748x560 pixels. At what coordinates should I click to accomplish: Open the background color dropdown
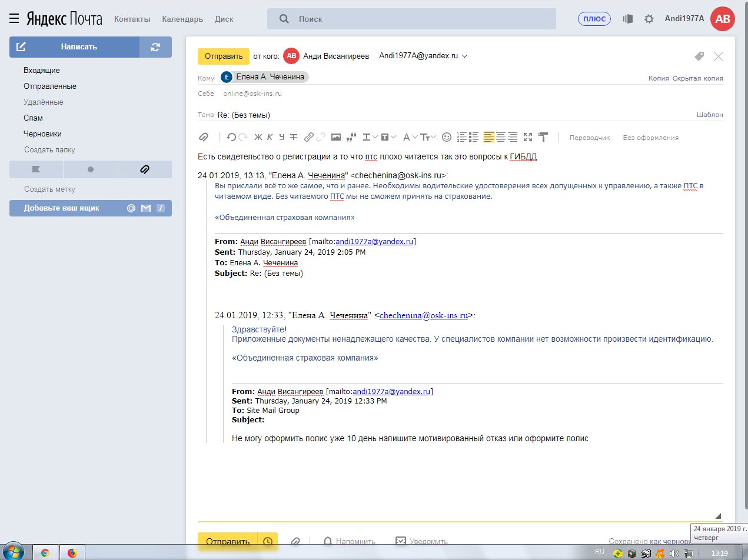click(x=388, y=137)
